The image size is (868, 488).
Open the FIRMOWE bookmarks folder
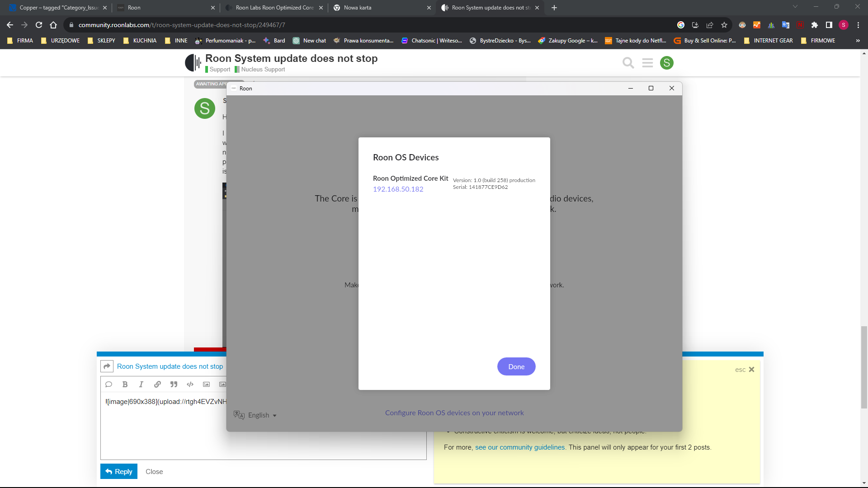click(x=818, y=41)
